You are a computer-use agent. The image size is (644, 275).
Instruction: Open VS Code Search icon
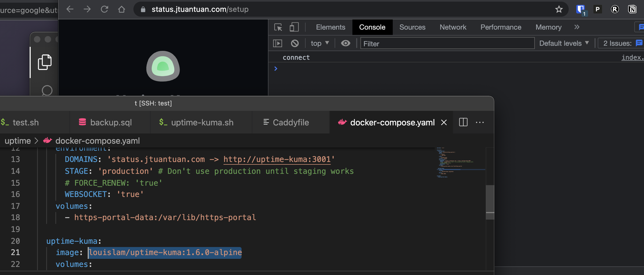47,90
